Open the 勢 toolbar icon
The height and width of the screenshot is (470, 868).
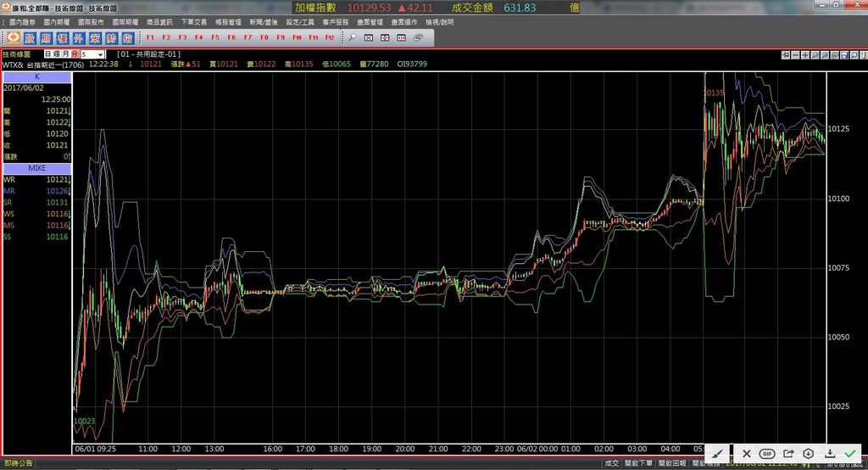[112, 37]
